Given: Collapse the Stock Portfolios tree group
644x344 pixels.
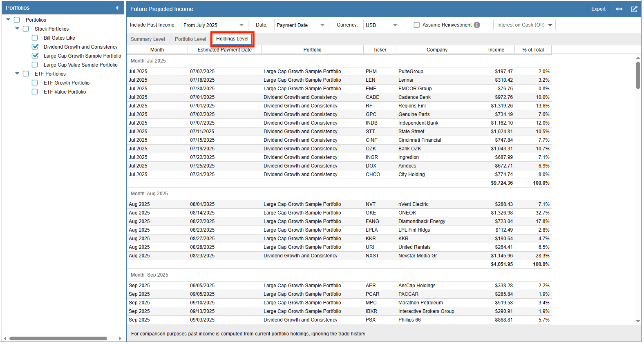Looking at the screenshot, I should 17,29.
